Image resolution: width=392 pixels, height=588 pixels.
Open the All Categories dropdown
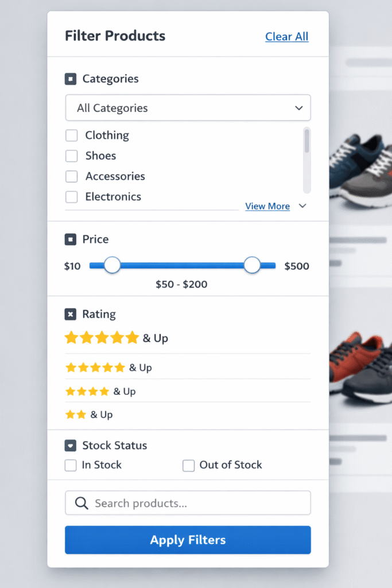point(188,108)
